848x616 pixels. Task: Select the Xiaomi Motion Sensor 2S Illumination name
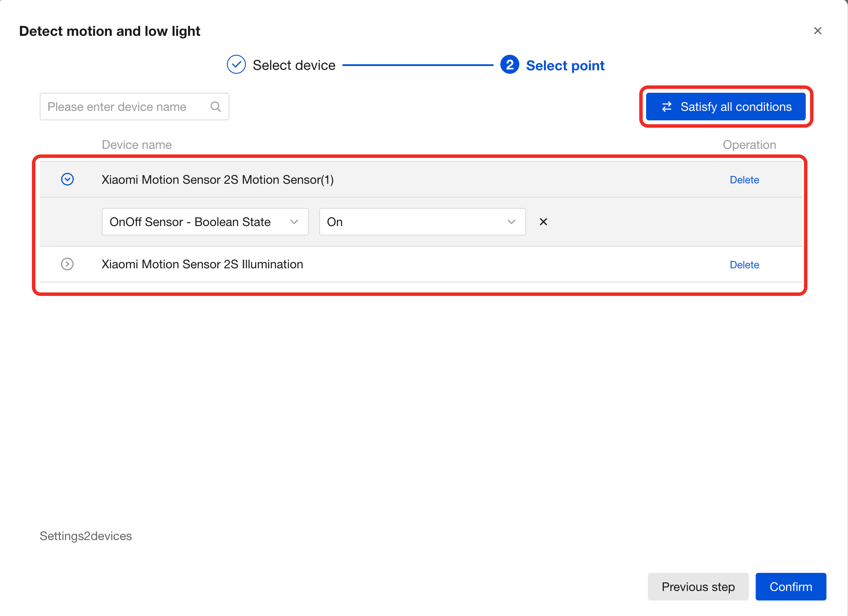[202, 264]
